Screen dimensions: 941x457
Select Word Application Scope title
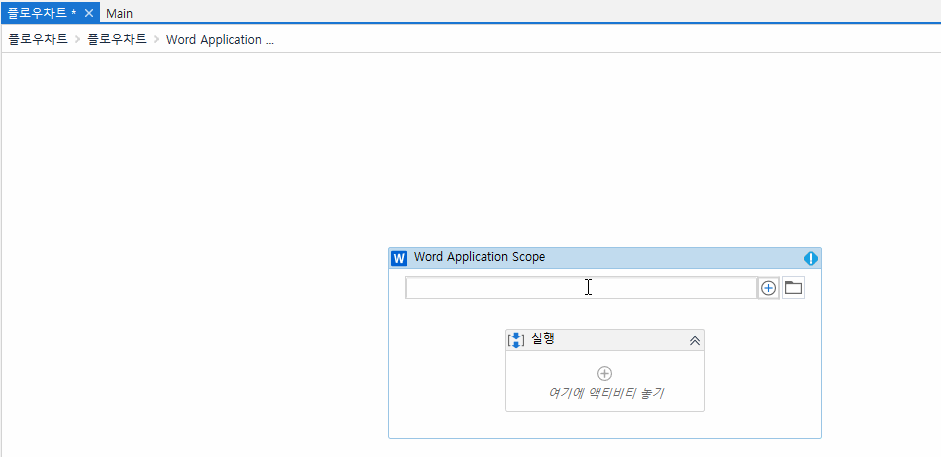tap(480, 257)
